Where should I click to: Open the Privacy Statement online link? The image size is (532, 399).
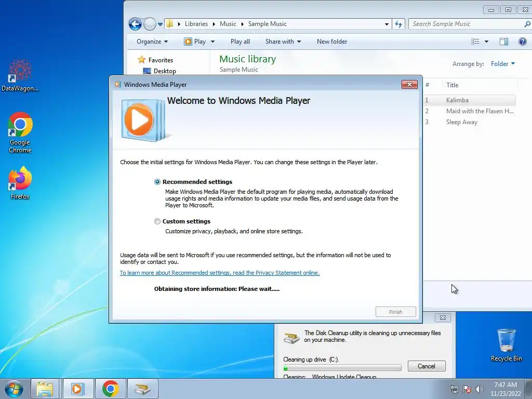click(220, 273)
